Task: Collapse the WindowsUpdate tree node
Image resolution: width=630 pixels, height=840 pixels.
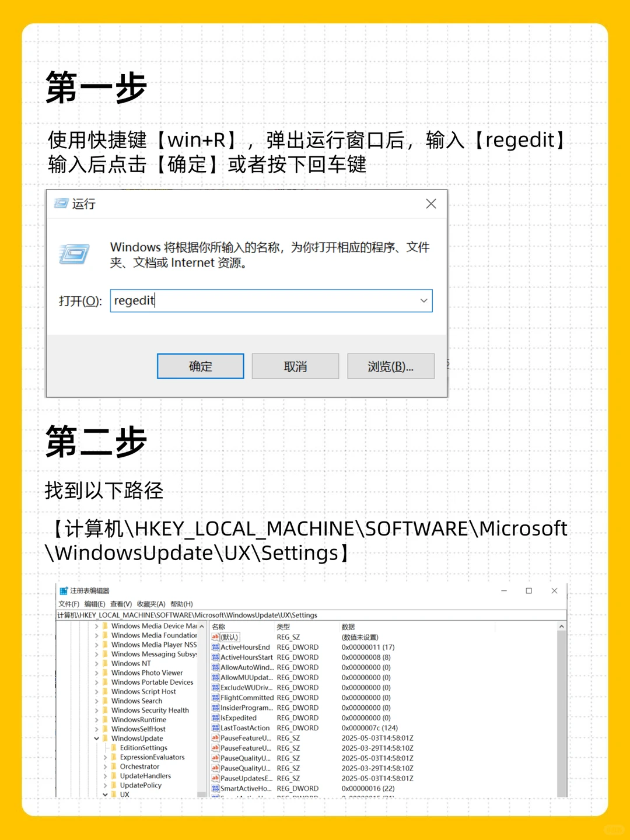Action: click(x=96, y=738)
